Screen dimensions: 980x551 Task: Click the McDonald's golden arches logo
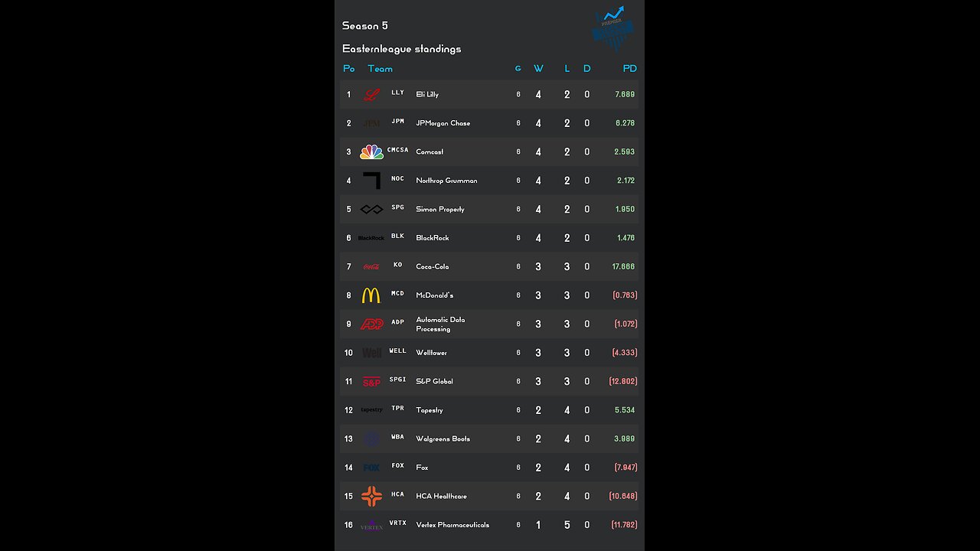[371, 295]
